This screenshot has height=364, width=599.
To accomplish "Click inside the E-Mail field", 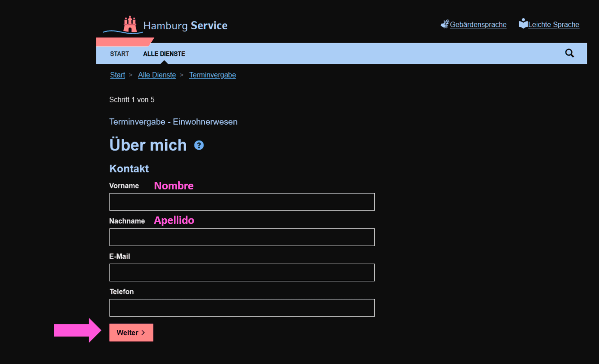I will [x=242, y=272].
